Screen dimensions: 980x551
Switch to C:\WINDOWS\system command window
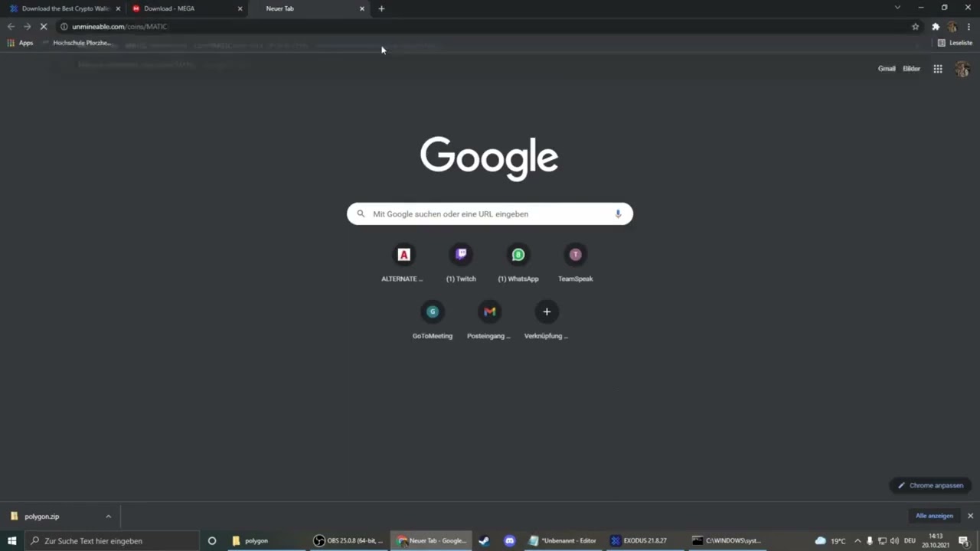pos(727,540)
